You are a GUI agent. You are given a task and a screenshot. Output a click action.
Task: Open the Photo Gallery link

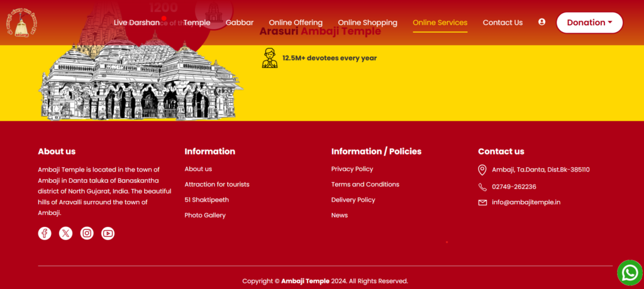click(205, 215)
